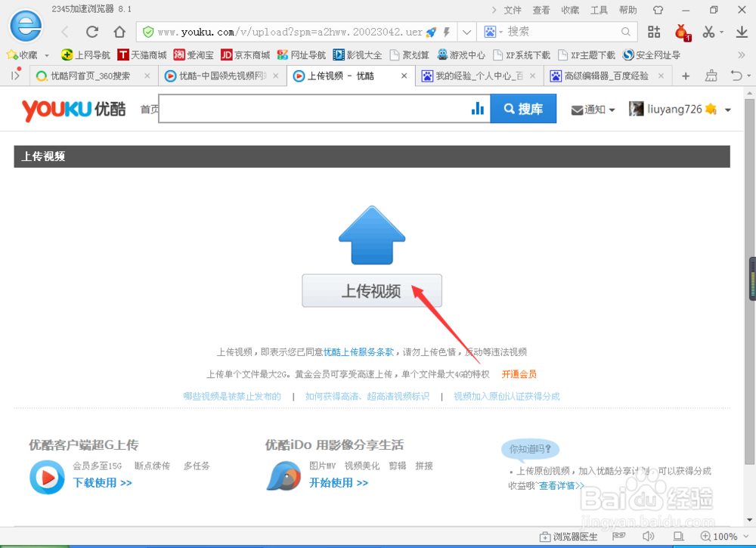The width and height of the screenshot is (756, 548).
Task: Click the magnifier in browser search box
Action: (x=626, y=32)
